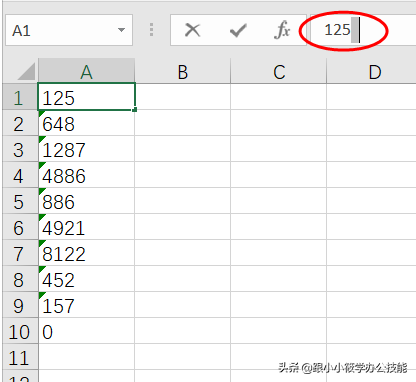Click cell containing 8122
This screenshot has height=382, width=416.
pos(86,253)
